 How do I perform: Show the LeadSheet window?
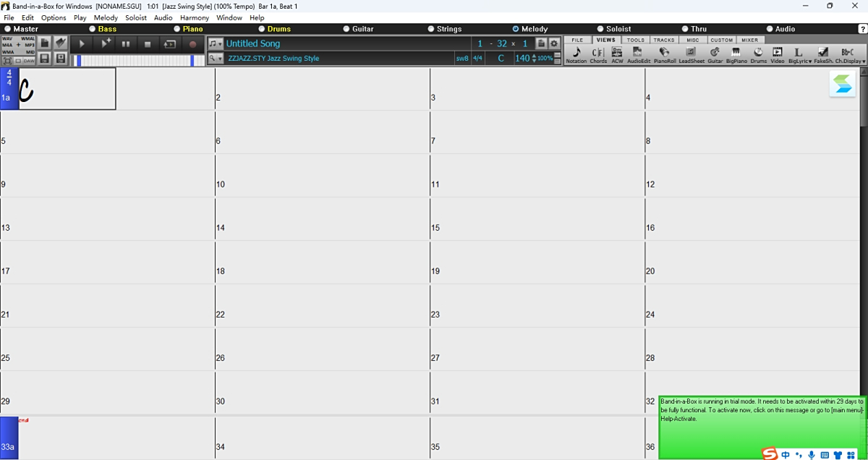(x=692, y=54)
